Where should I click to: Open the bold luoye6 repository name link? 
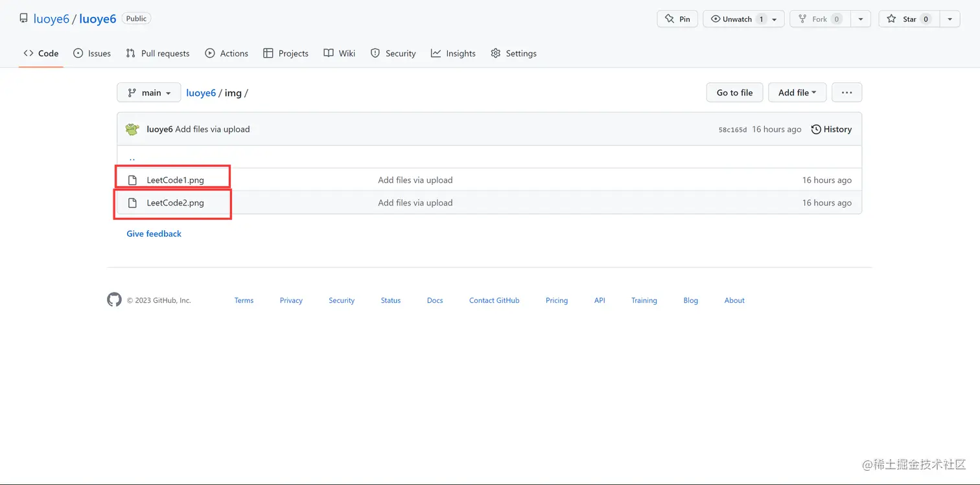click(98, 19)
